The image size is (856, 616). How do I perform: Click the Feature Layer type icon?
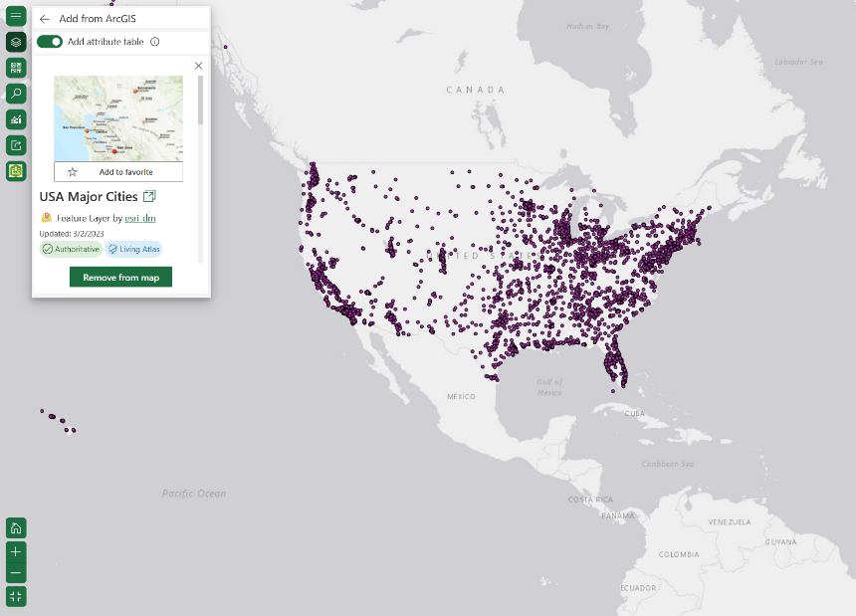tap(47, 218)
